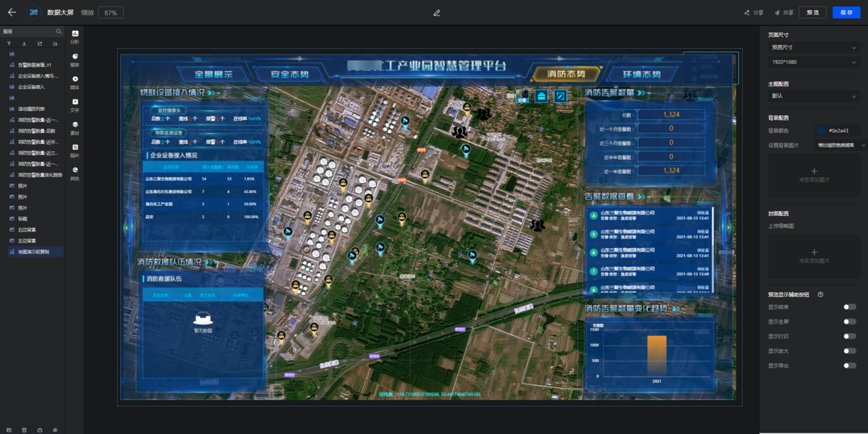Viewport: 868px width, 434px height.
Task: Click the #0e2a43 background color swatch
Action: (x=821, y=131)
